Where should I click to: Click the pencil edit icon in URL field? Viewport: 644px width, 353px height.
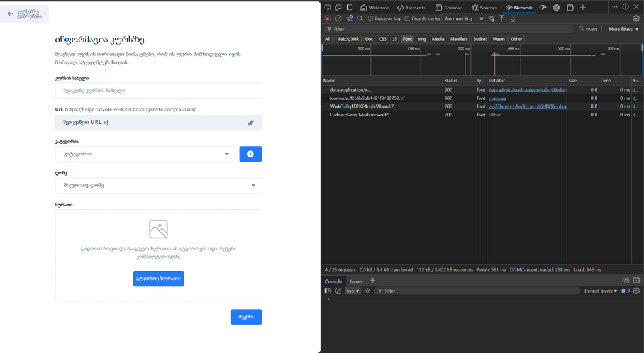[251, 123]
